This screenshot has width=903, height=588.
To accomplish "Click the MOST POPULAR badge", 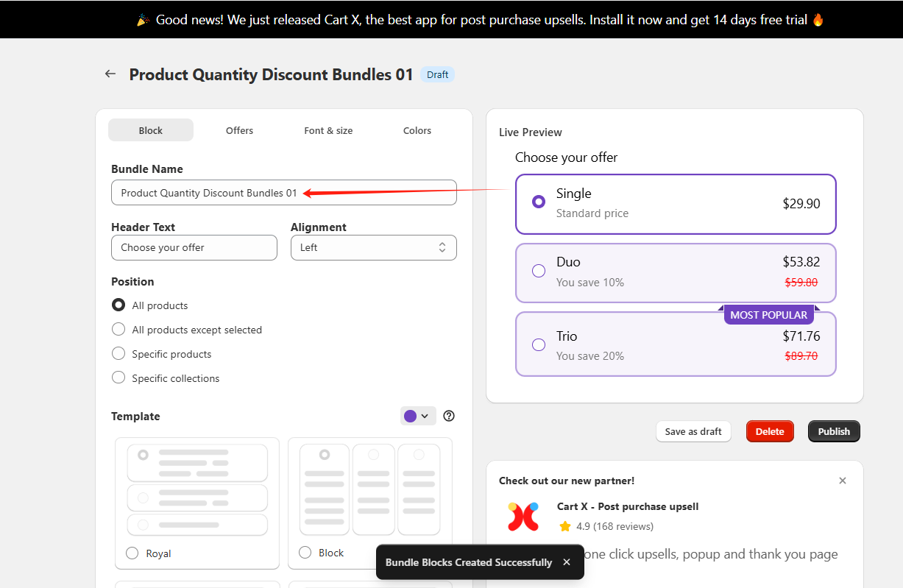I will click(x=768, y=315).
